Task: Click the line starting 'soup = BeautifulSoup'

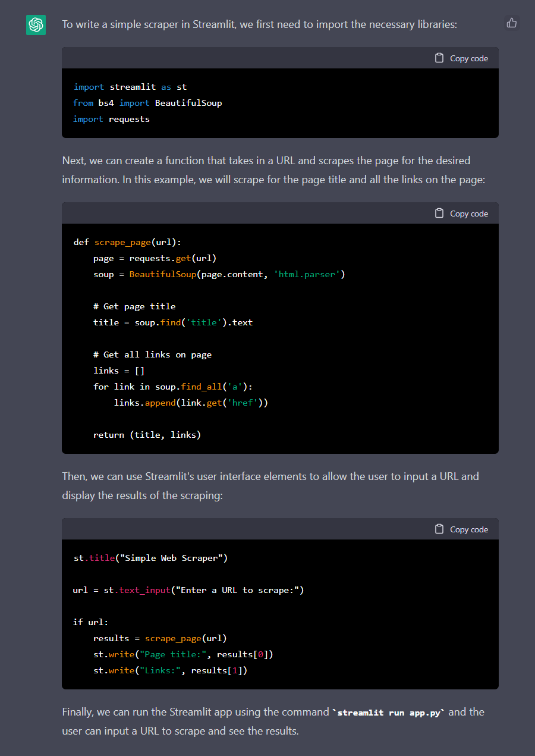Action: 219,274
